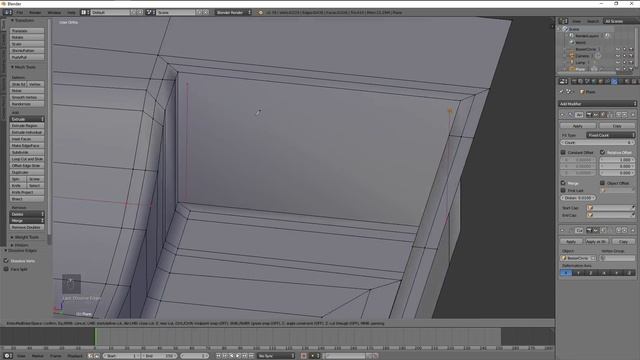Open the Material properties tab
This screenshot has width=640, height=360.
tap(627, 81)
